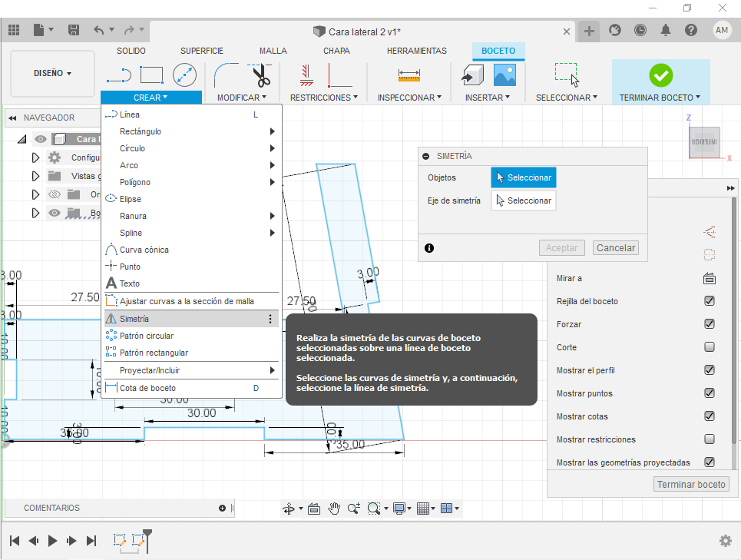Open the RESTRICCIONES dropdown menu
Screen dimensions: 741x560
(324, 98)
